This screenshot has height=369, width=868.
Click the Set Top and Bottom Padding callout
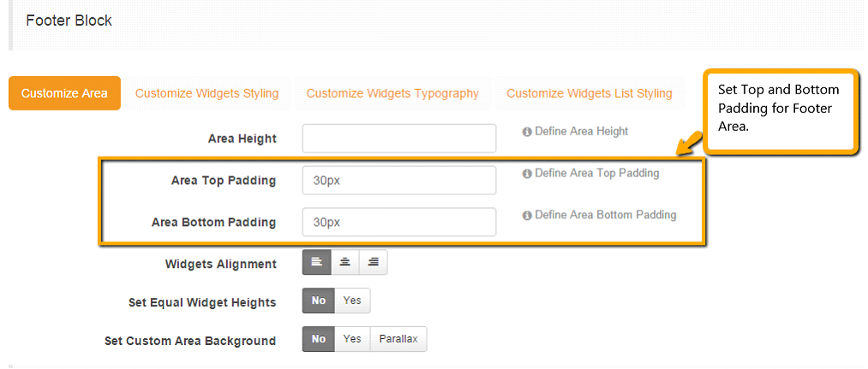tap(780, 110)
